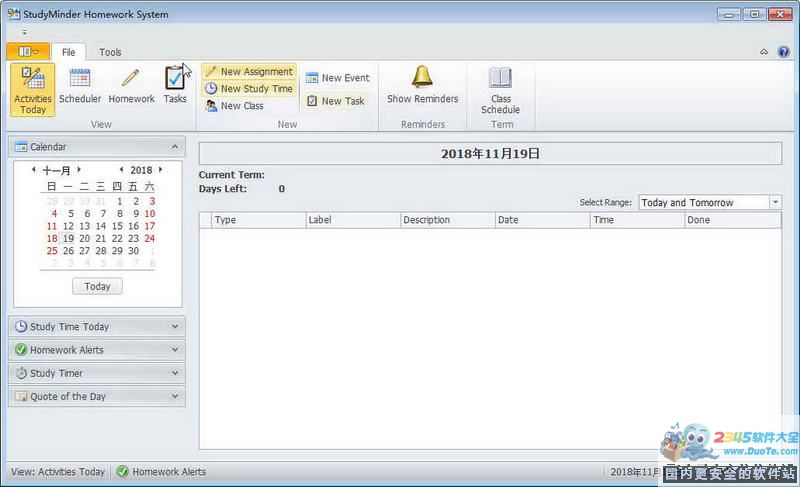Click Homework Alerts in the status bar
The width and height of the screenshot is (800, 487).
click(169, 472)
